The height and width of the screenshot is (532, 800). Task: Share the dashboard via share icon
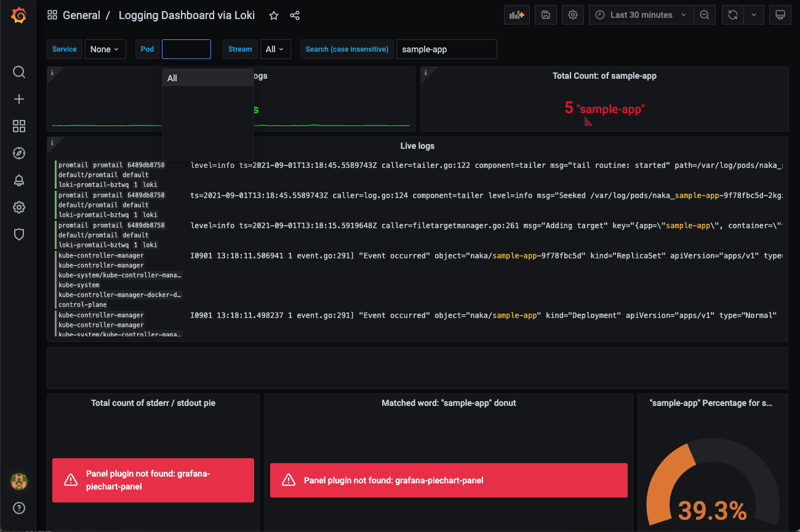[x=295, y=15]
